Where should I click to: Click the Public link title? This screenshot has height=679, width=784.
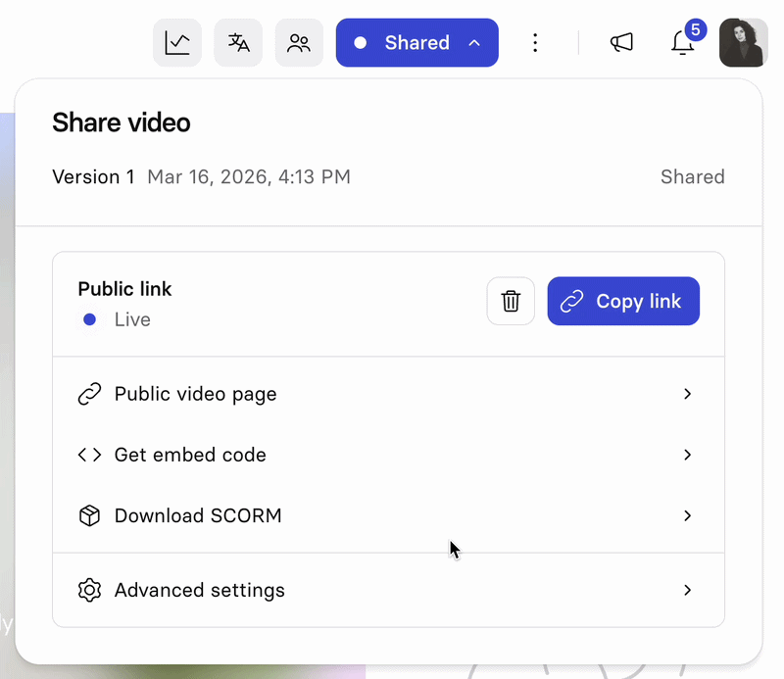pos(124,289)
